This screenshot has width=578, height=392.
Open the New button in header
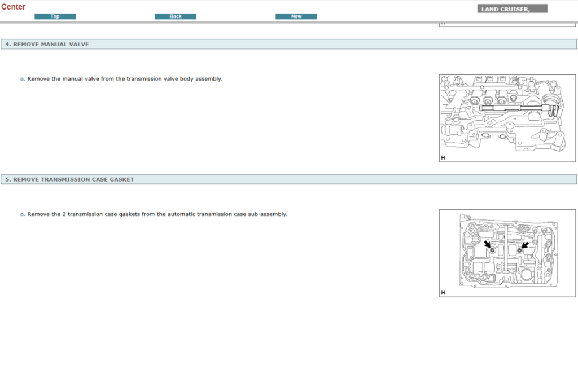point(296,16)
